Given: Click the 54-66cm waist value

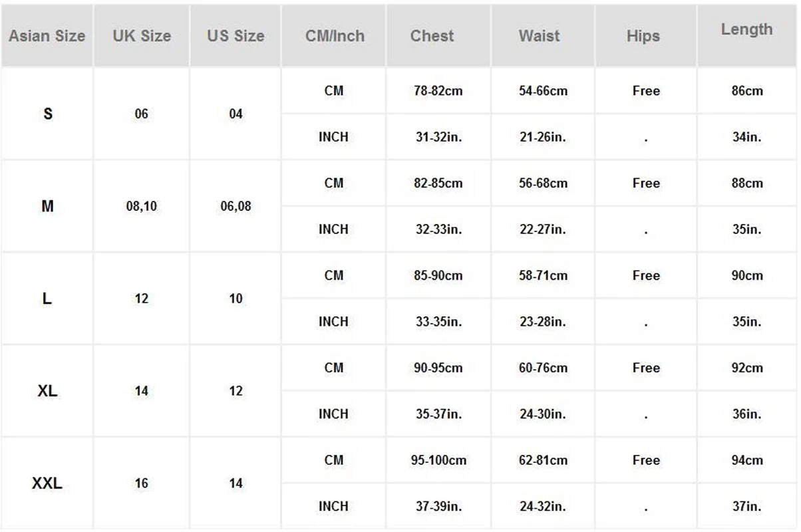Looking at the screenshot, I should tap(543, 91).
